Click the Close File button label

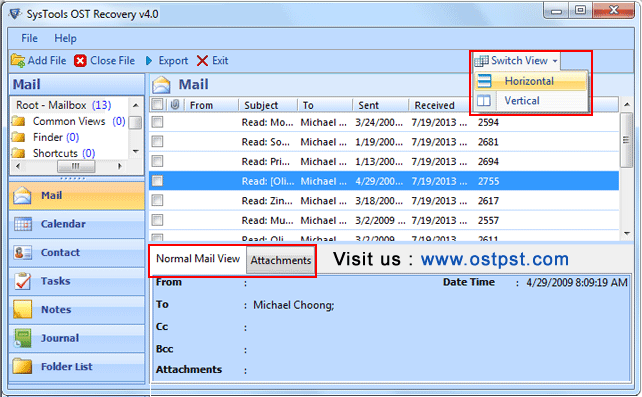[113, 61]
